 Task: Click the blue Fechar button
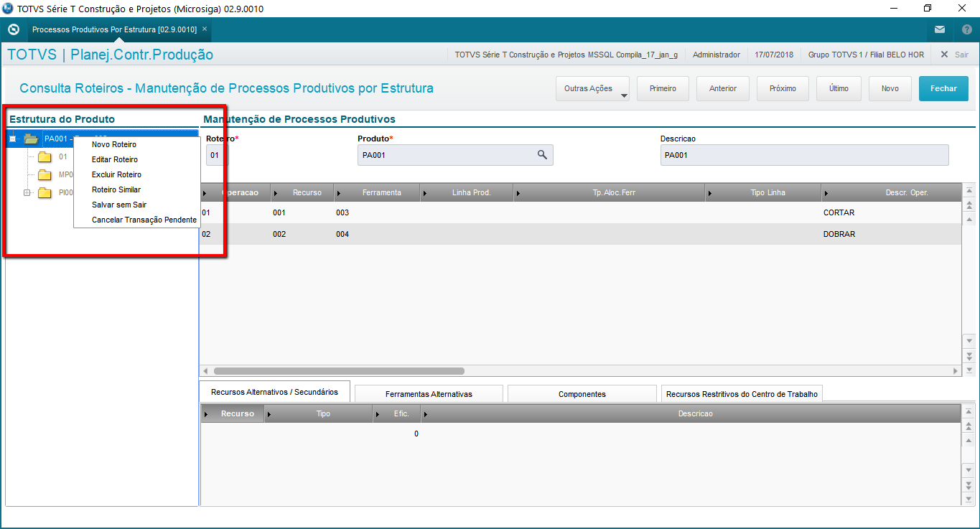tap(943, 88)
